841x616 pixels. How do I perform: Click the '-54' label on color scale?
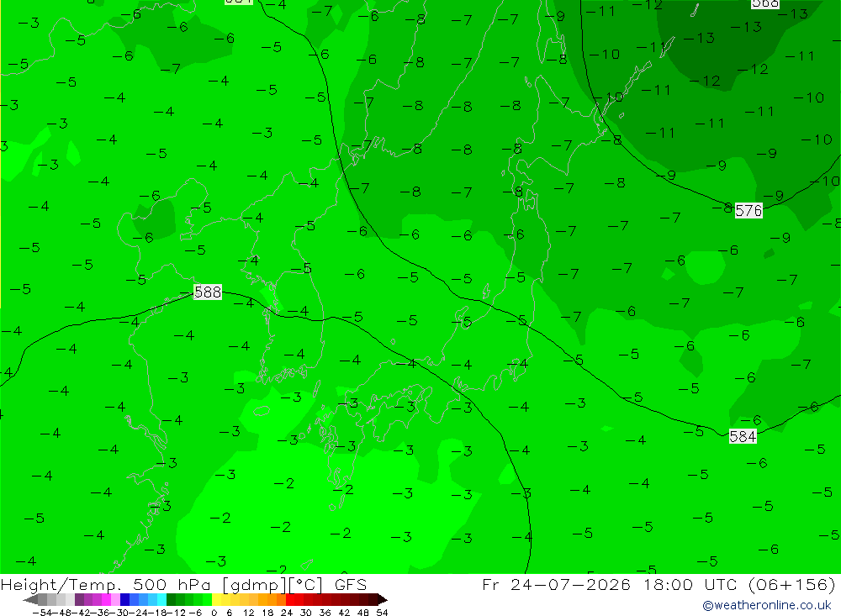click(42, 613)
